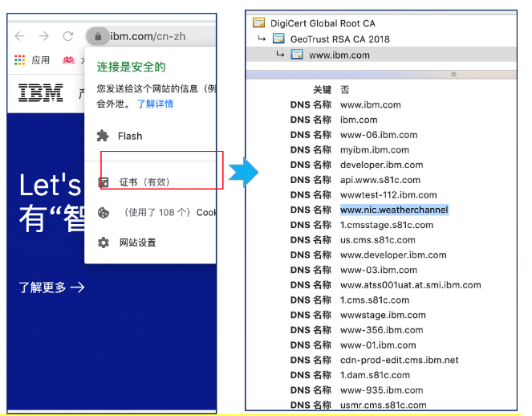This screenshot has width=532, height=416.
Task: Open 网站设置 site settings
Action: pos(150,243)
